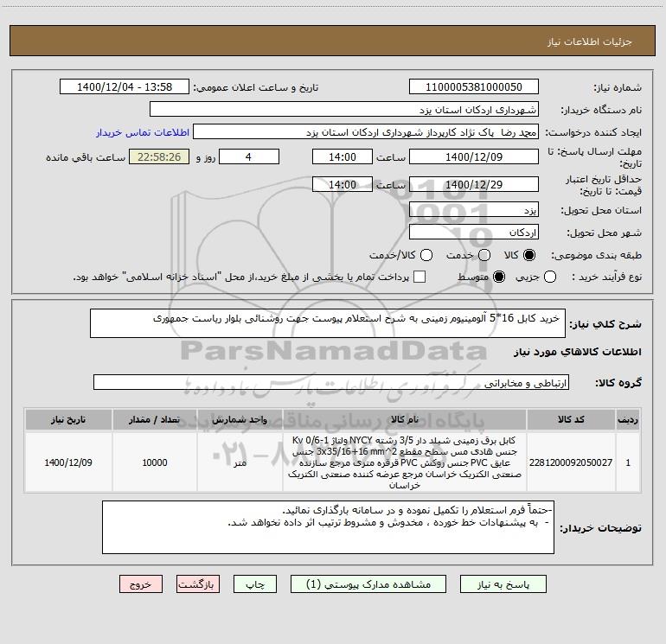Click the price validity date 1400/12/29 field
The width and height of the screenshot is (666, 644).
[474, 184]
